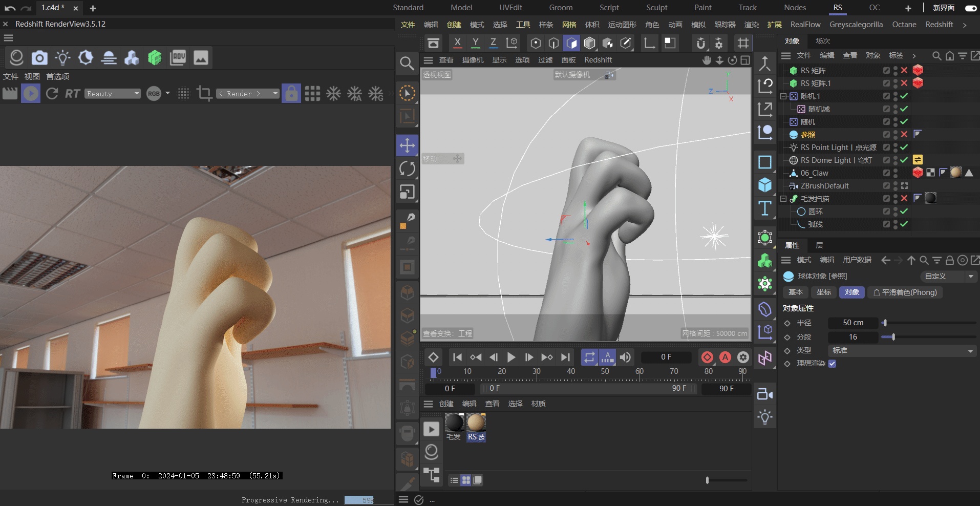Click the text spline T icon

tap(765, 208)
